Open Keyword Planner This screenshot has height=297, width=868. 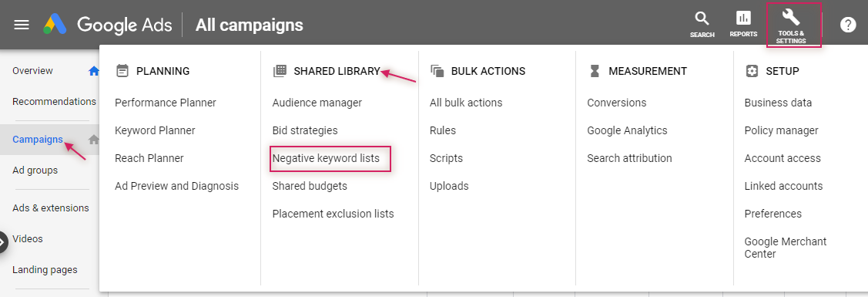tap(155, 131)
